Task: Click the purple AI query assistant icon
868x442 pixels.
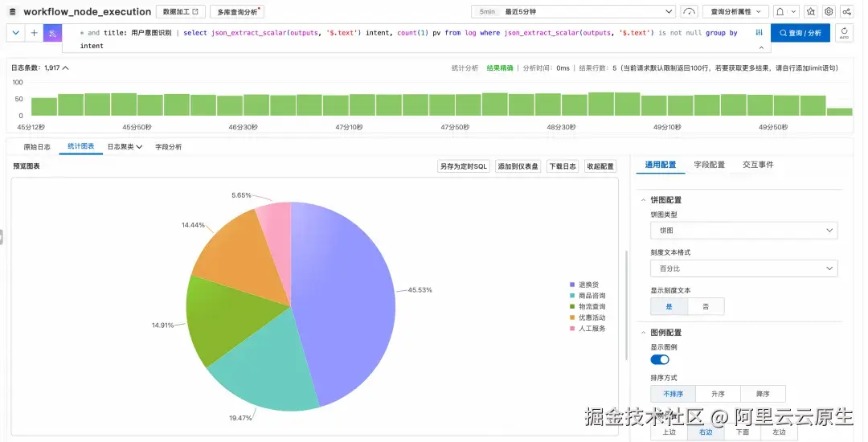Action: point(52,33)
